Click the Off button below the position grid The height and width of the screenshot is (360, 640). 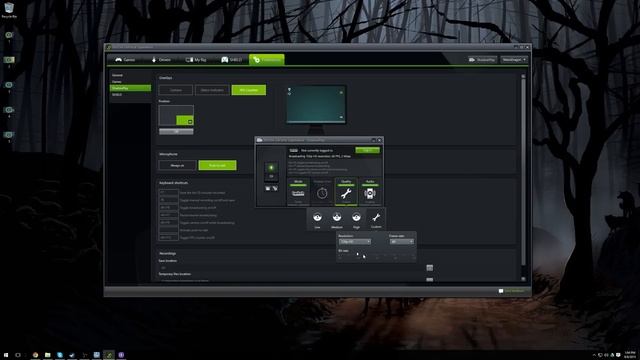click(x=176, y=131)
